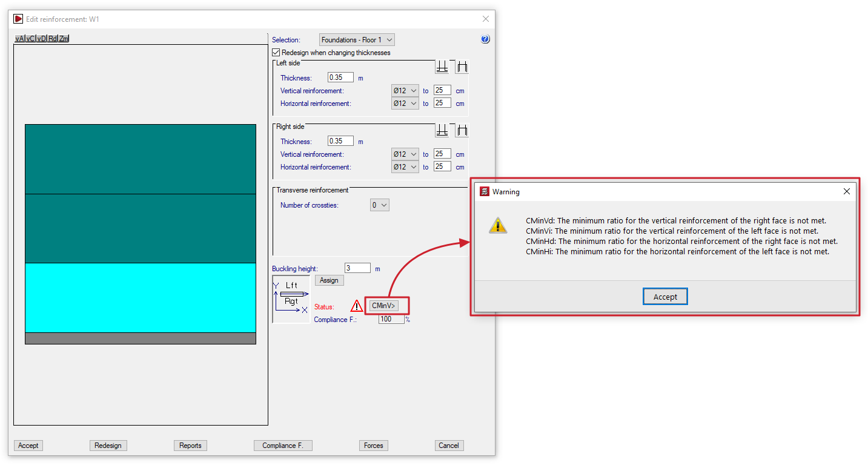This screenshot has width=868, height=474.
Task: Click Accept in the Edit reinforcement window
Action: (x=28, y=446)
